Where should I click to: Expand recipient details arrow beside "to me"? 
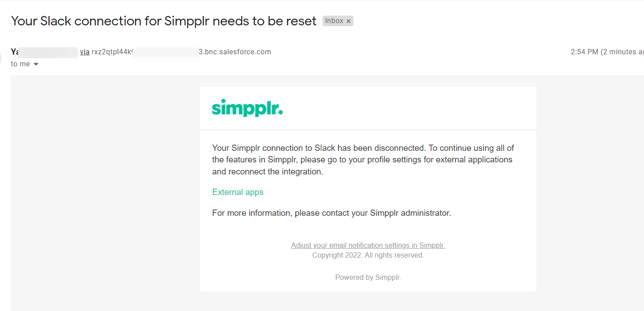coord(36,64)
